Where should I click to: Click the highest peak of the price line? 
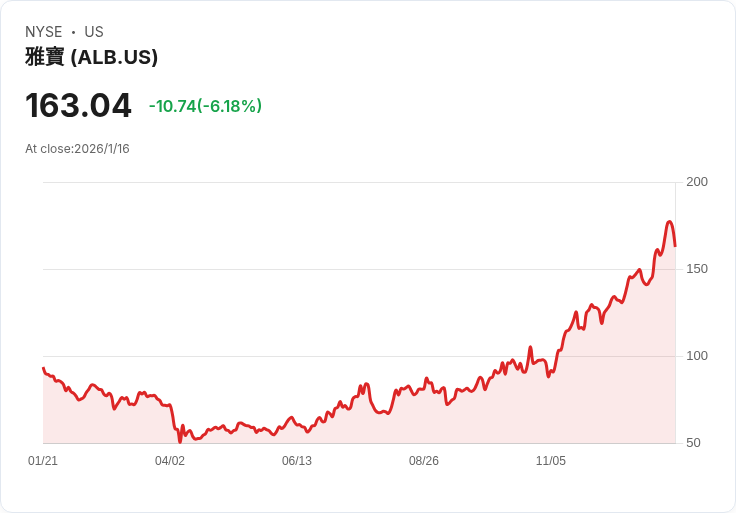coord(669,222)
